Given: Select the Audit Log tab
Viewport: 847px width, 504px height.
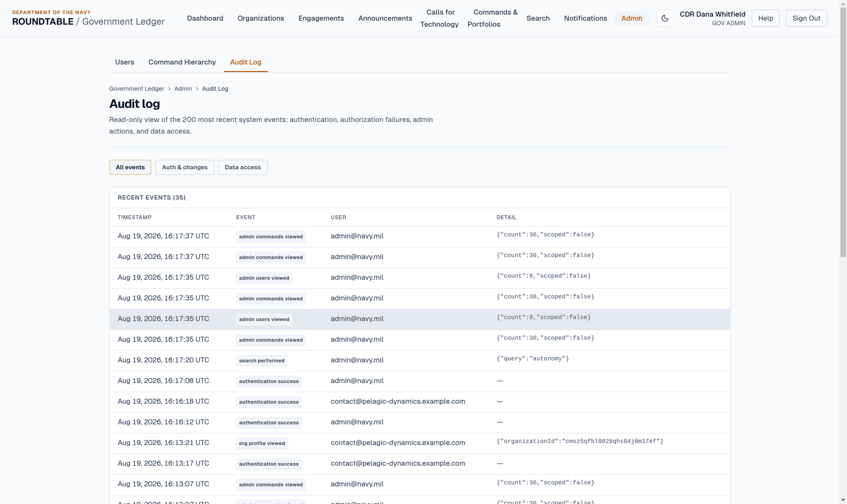Looking at the screenshot, I should pos(246,62).
